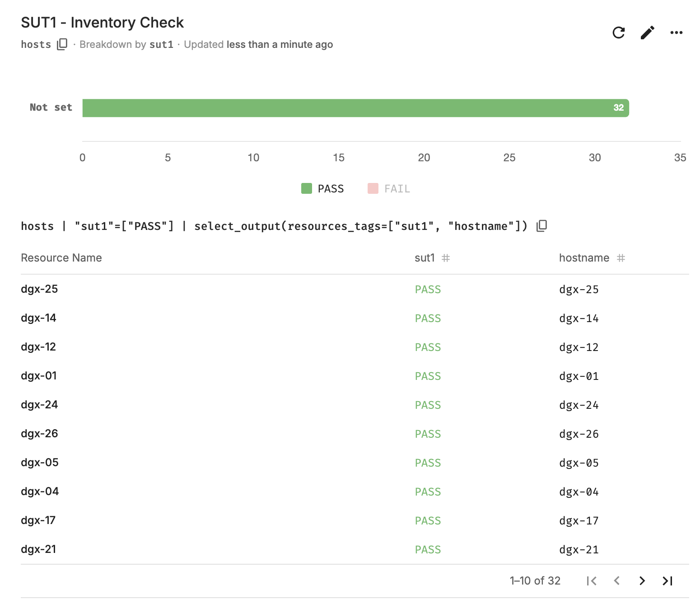Screen dimensions: 700x599
Task: Click the SUT1 - Inventory Check title
Action: pos(103,23)
